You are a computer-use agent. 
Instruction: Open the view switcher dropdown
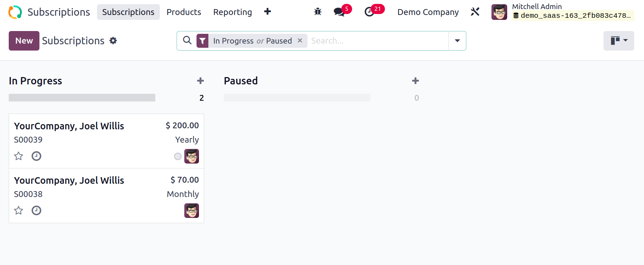click(x=619, y=41)
